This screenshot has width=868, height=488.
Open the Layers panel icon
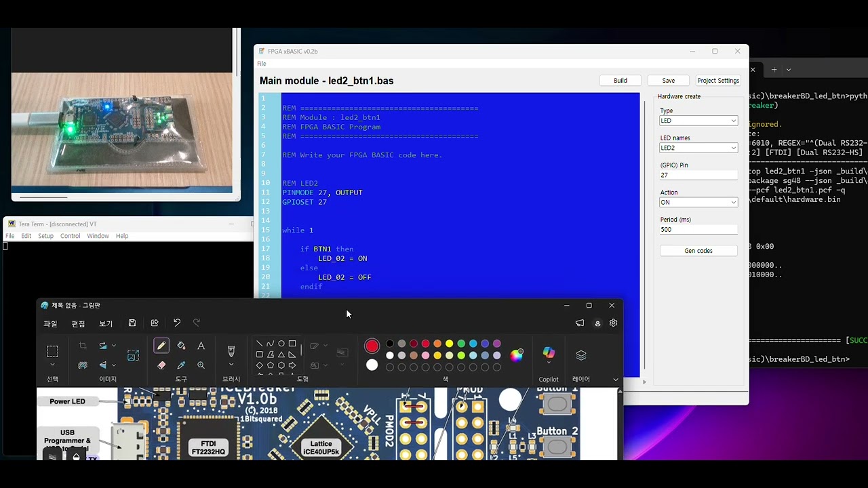coord(581,355)
